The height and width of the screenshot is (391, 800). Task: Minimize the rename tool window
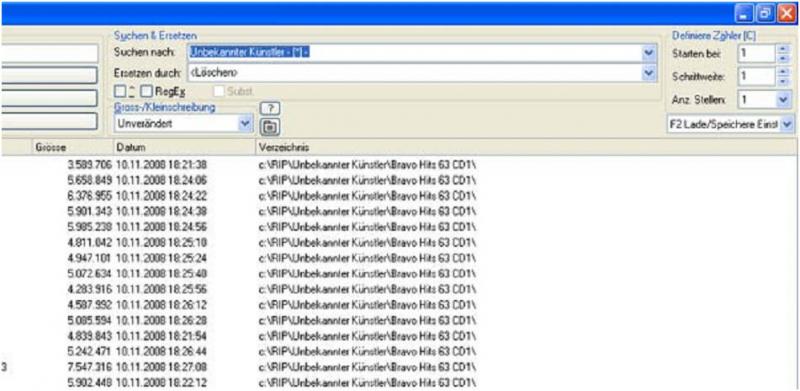coord(745,14)
